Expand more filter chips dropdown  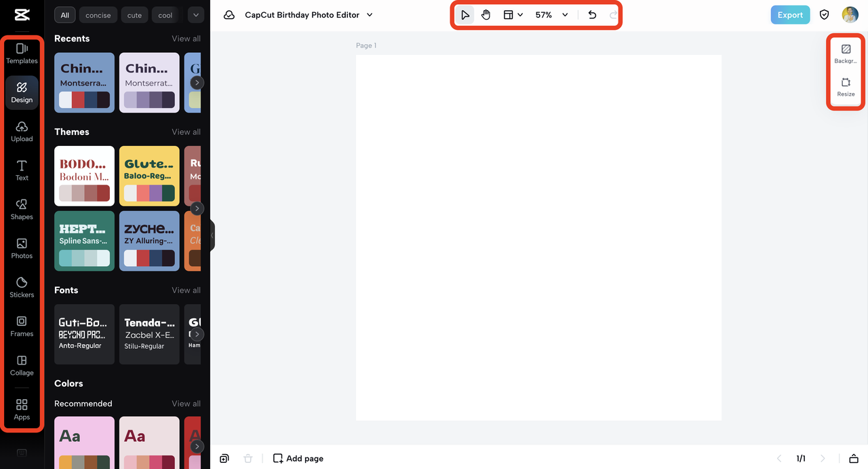pyautogui.click(x=196, y=15)
